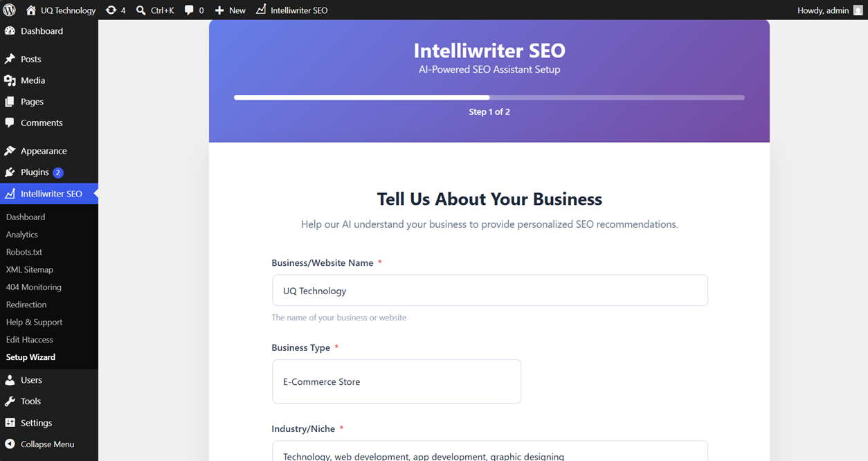
Task: Click the Tell Us About Your Business heading
Action: pyautogui.click(x=489, y=199)
